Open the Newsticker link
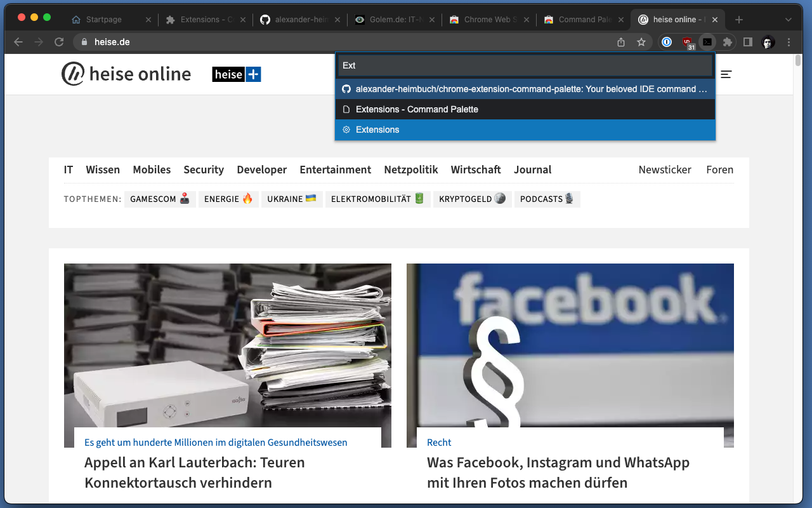This screenshot has height=508, width=812. coord(665,170)
